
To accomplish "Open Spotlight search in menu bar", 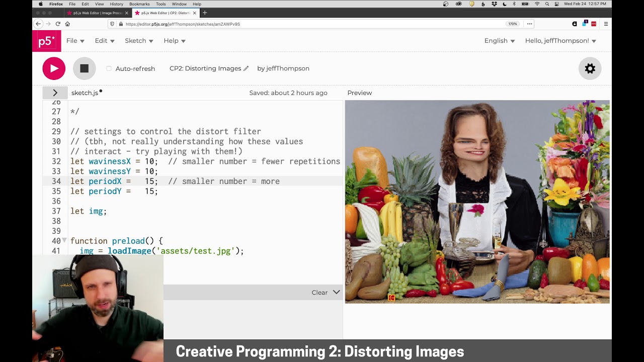I will tap(547, 4).
